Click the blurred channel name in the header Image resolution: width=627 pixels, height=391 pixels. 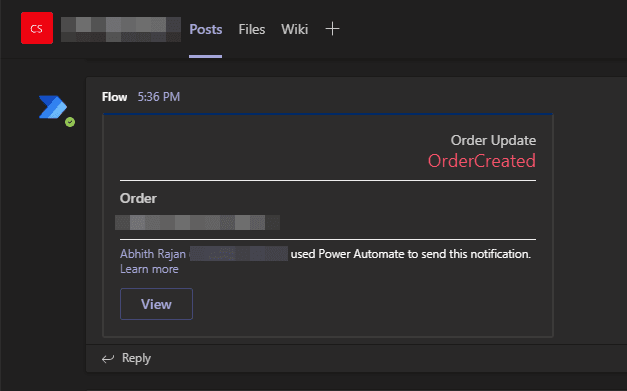121,29
